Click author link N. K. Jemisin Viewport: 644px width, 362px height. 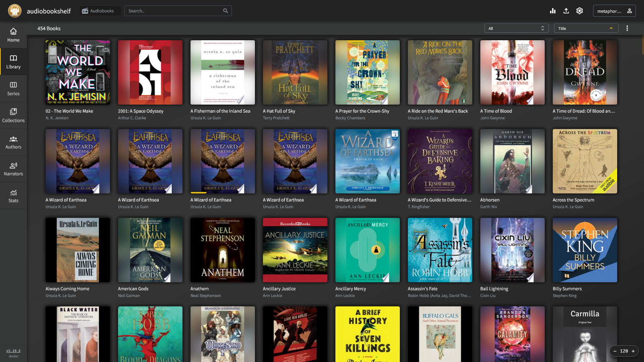pos(57,118)
